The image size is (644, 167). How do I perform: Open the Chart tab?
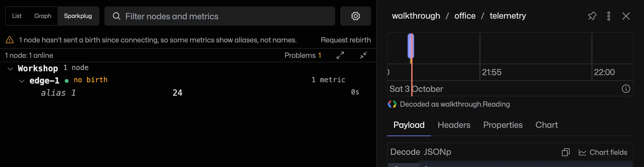pyautogui.click(x=547, y=125)
